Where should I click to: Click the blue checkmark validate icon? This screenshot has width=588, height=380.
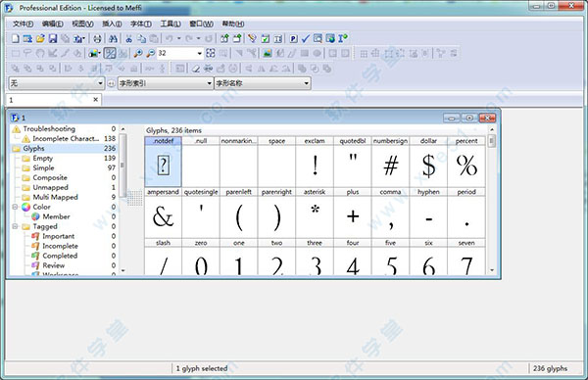[x=306, y=38]
